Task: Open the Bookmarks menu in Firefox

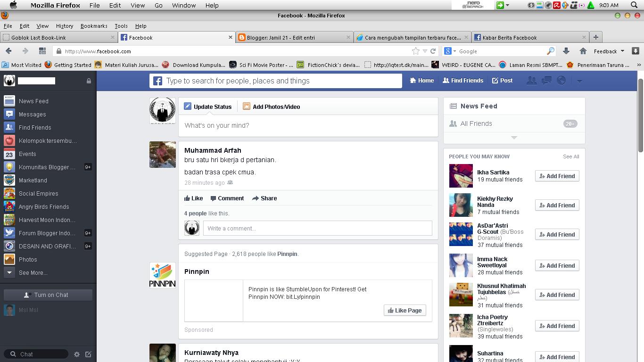Action: (94, 26)
